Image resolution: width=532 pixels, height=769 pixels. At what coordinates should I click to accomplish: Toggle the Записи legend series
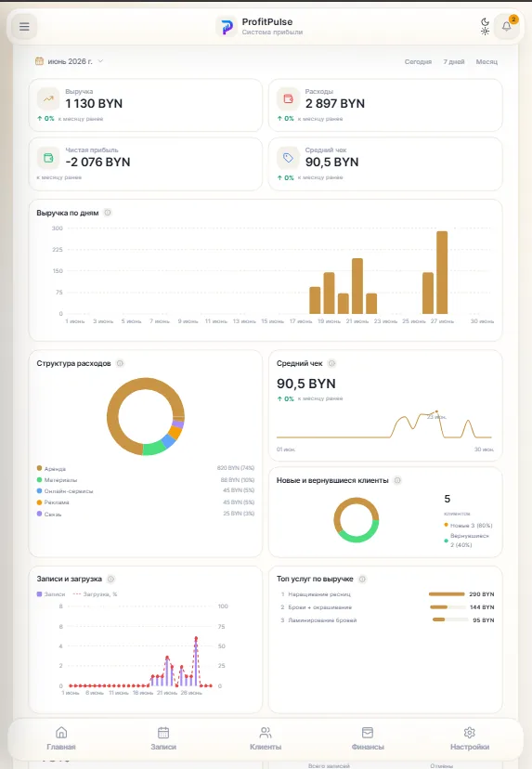pyautogui.click(x=51, y=594)
